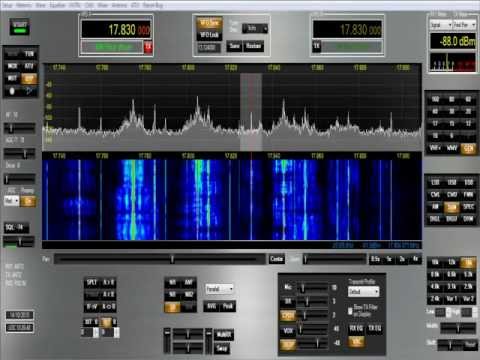480x360 pixels.
Task: Click the SPLT split button
Action: point(91,283)
